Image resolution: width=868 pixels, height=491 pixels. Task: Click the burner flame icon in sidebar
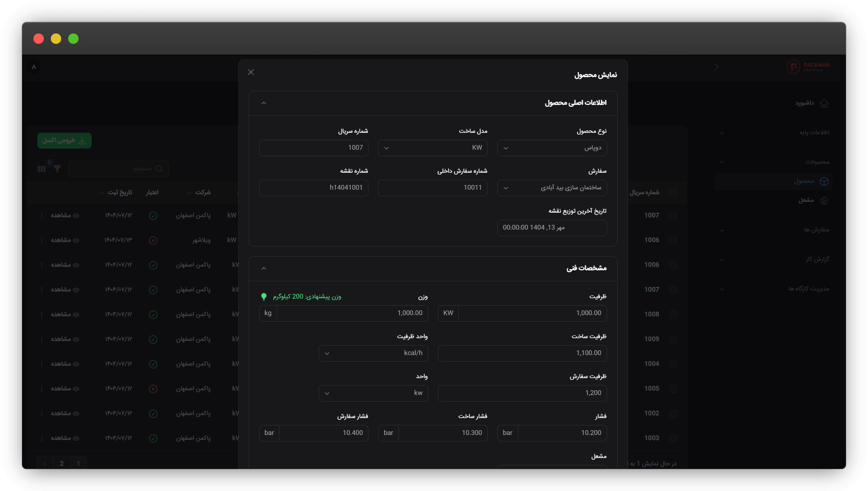(x=824, y=200)
